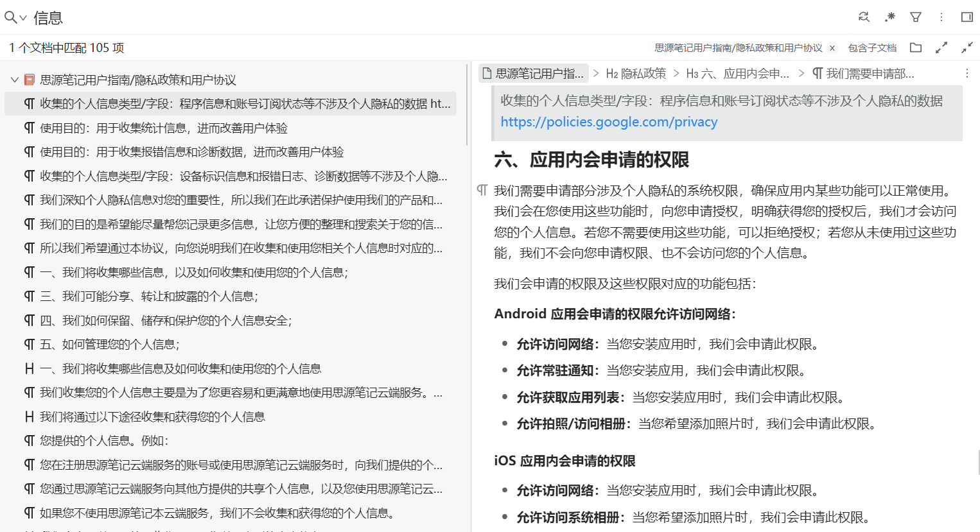Select result 您通过思源笔记云端服务向其他方提供
The height and width of the screenshot is (532, 980).
tap(231, 489)
